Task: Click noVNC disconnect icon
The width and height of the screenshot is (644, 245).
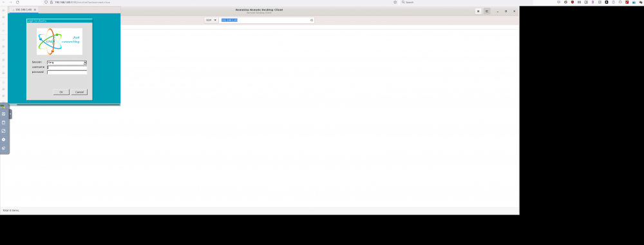Action: [4, 148]
